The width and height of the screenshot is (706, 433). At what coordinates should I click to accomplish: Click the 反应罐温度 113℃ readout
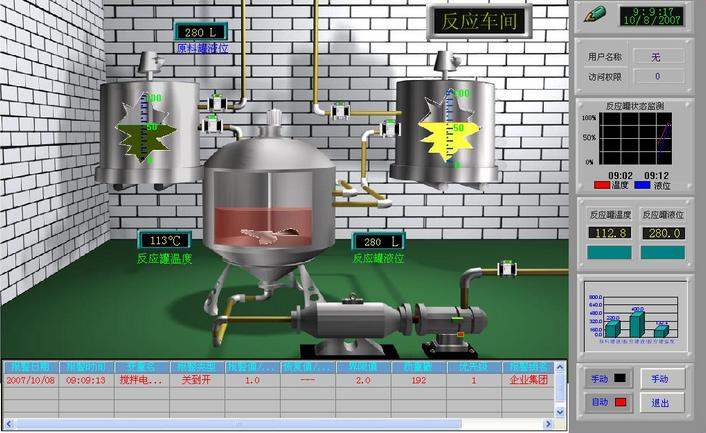165,241
